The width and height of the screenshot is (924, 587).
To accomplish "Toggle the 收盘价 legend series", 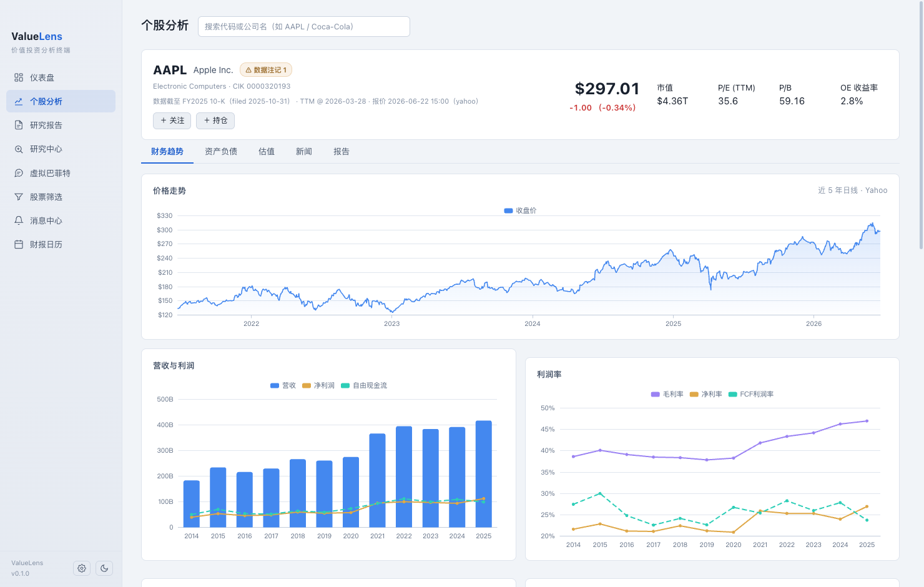I will (520, 210).
